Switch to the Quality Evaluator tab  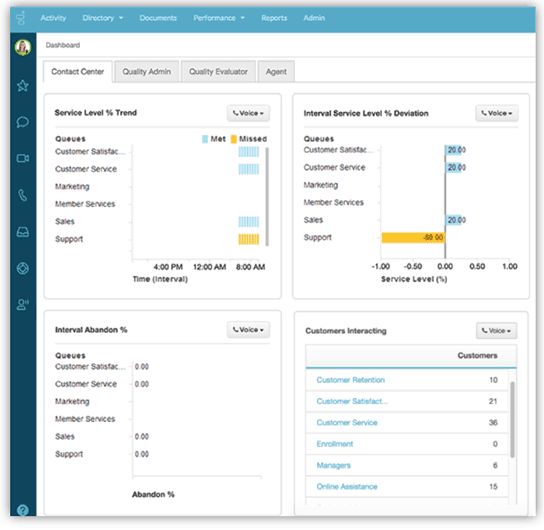point(218,72)
